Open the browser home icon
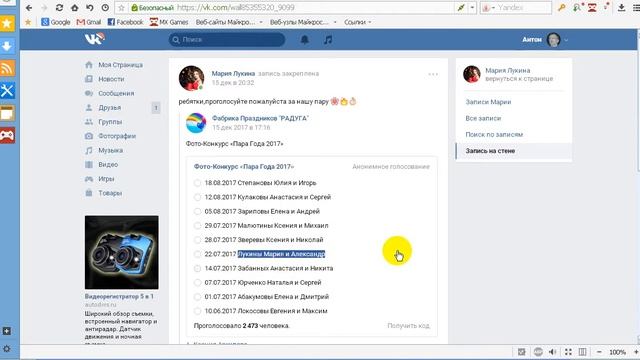This screenshot has width=640, height=360. coord(75,8)
